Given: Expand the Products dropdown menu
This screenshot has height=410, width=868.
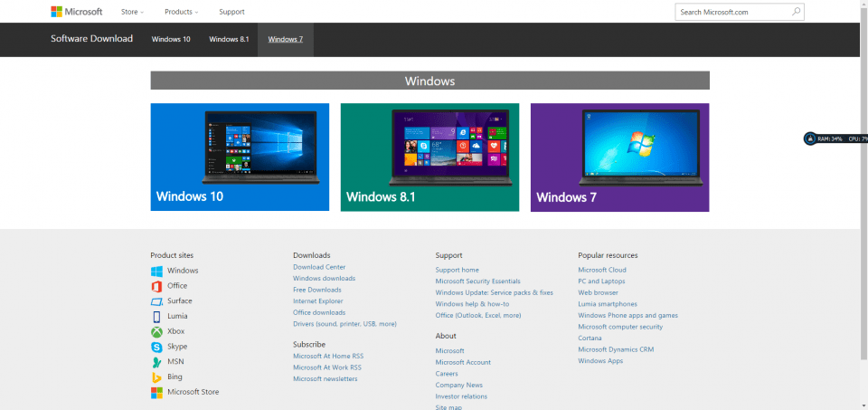Looking at the screenshot, I should click(182, 12).
